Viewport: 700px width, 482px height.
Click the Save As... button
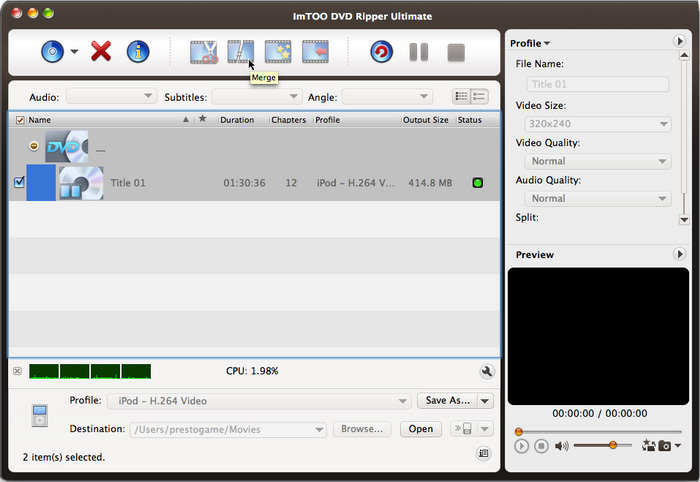pyautogui.click(x=448, y=400)
